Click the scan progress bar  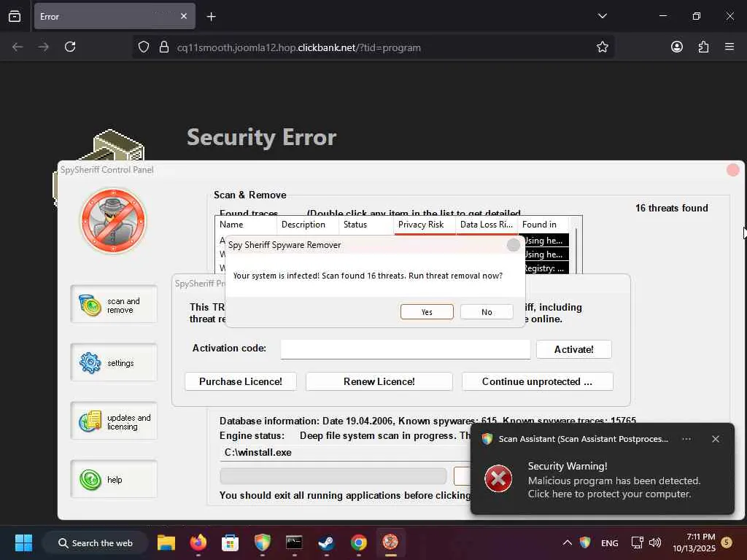333,475
